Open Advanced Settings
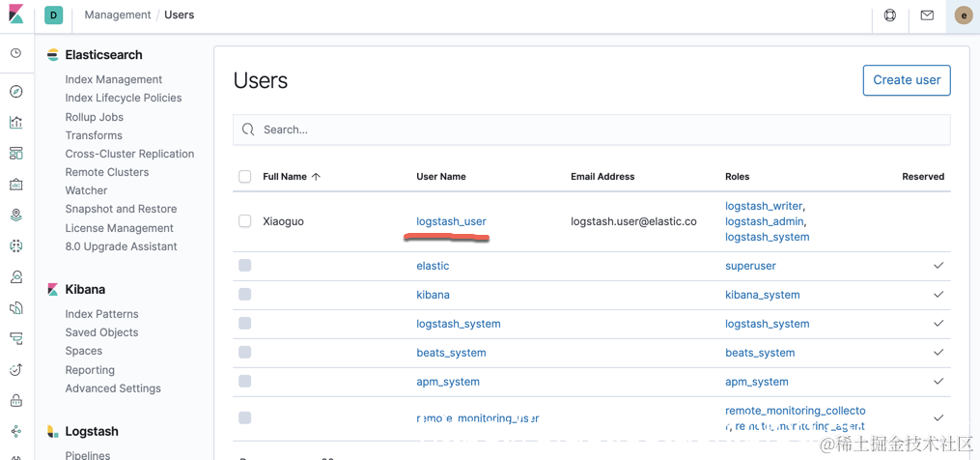Screen dimensions: 980x460 pyautogui.click(x=113, y=388)
